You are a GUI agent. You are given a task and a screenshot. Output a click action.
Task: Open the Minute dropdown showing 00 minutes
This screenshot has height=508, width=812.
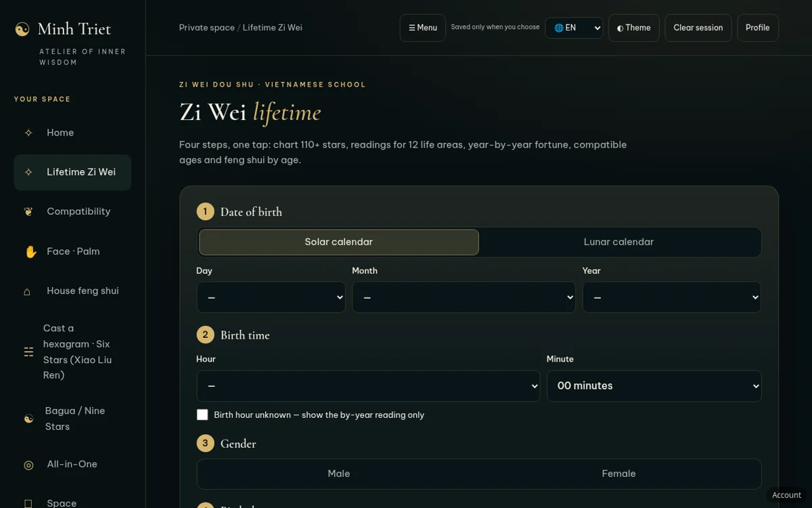point(654,386)
